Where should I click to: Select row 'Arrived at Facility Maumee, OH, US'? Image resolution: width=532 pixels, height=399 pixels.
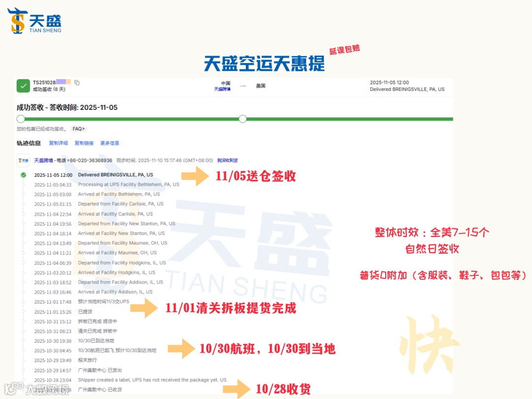tap(96, 253)
